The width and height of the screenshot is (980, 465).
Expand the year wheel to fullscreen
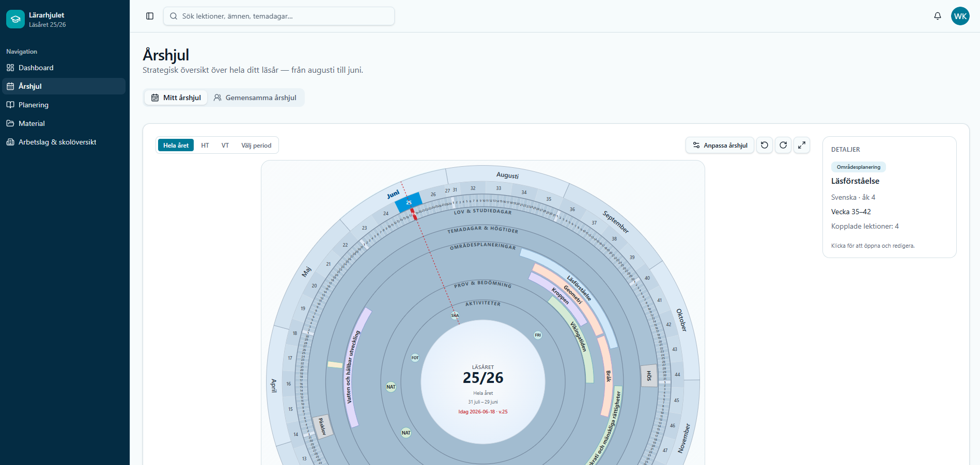802,145
